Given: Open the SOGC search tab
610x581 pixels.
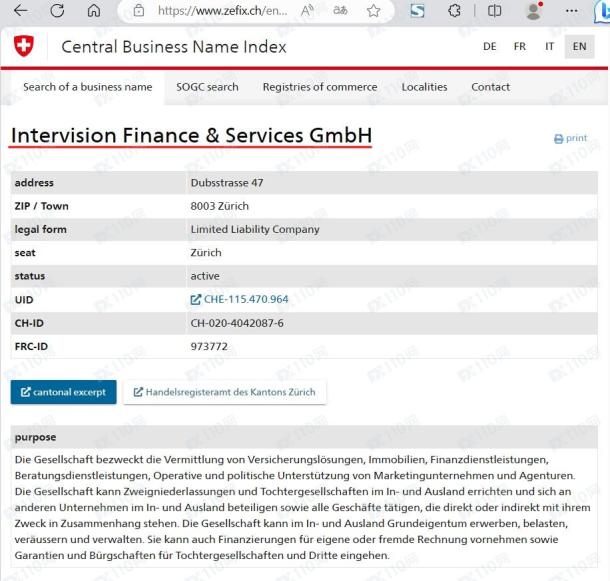Looking at the screenshot, I should point(207,87).
